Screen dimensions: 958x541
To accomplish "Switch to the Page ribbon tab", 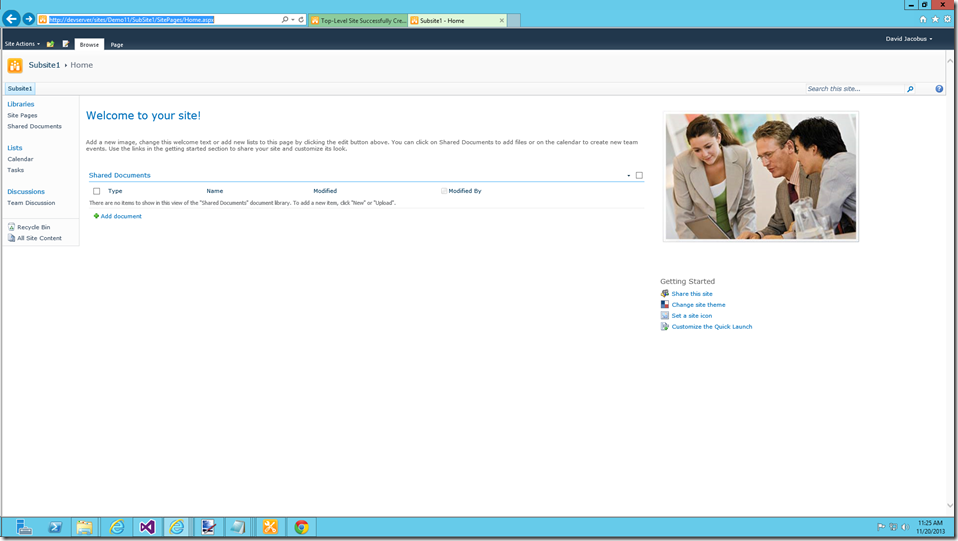I will pos(117,45).
